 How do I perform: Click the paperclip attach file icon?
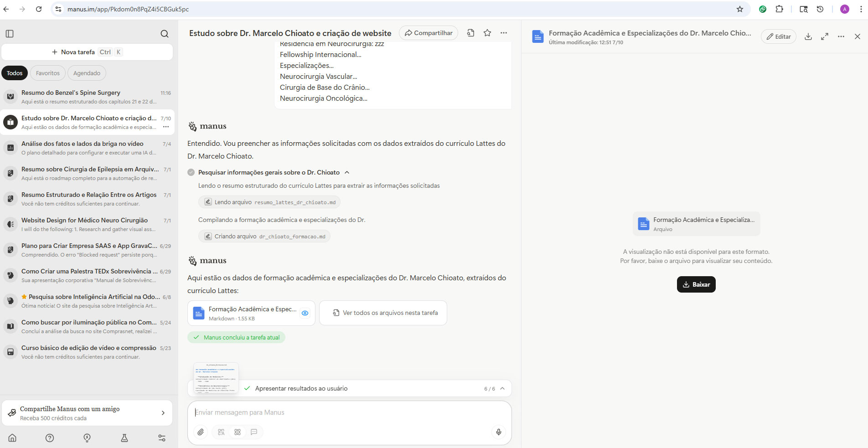(201, 432)
